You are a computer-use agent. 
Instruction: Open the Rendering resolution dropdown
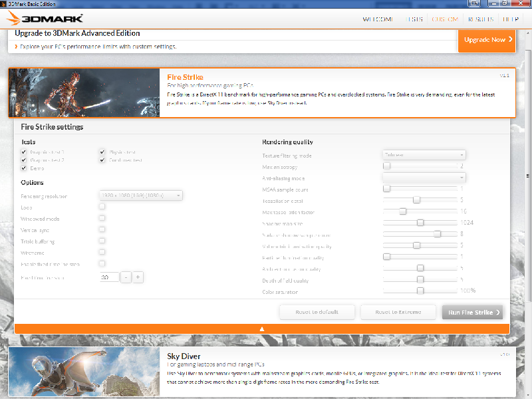(x=141, y=196)
